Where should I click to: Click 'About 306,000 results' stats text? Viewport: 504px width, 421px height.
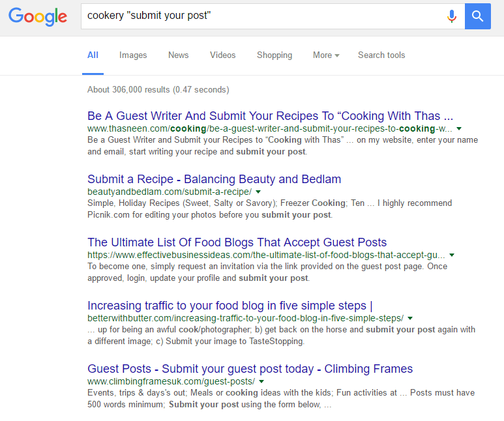click(x=158, y=90)
